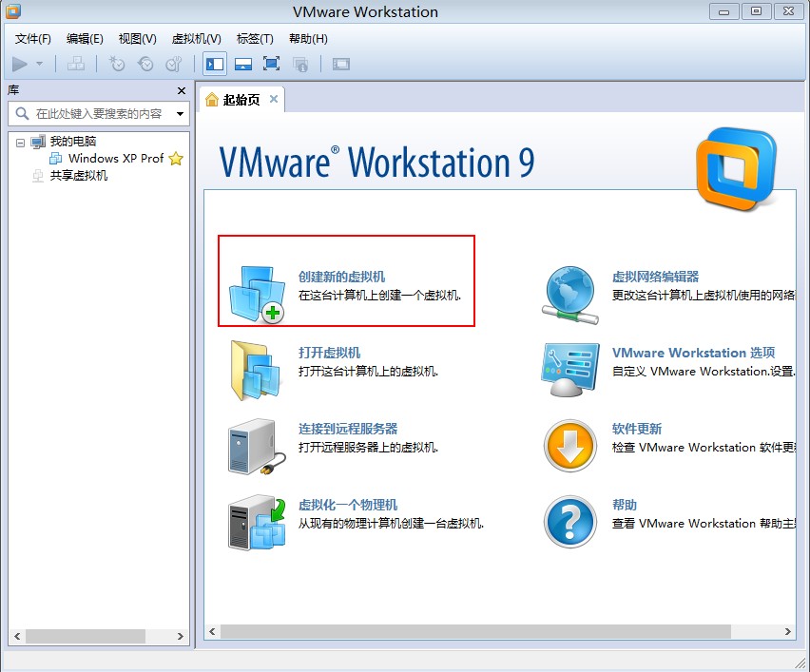Click the 创建新的虚拟机 link

[x=341, y=277]
